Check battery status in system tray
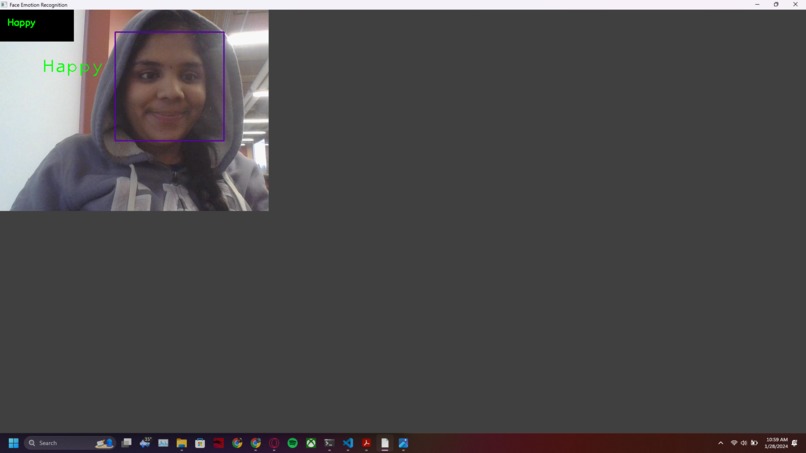This screenshot has width=806, height=453. pyautogui.click(x=754, y=443)
